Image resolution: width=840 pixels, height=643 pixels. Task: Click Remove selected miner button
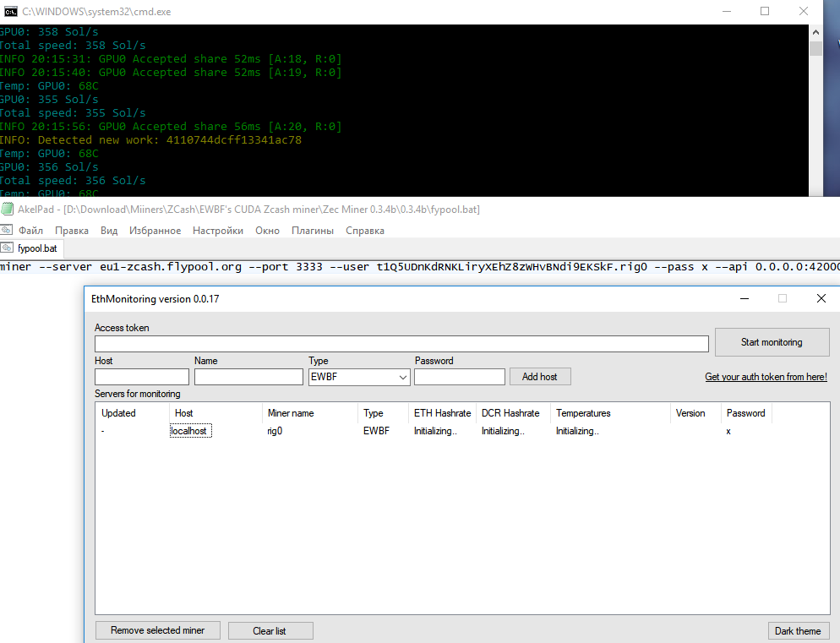(x=157, y=630)
